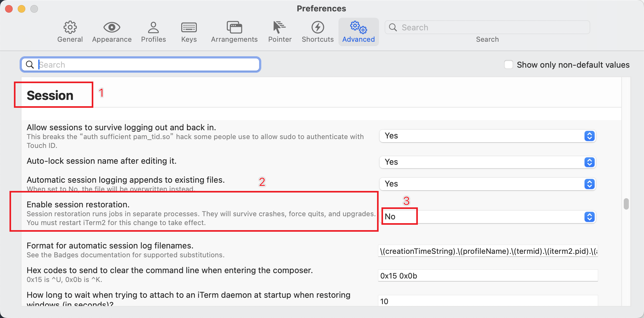The width and height of the screenshot is (644, 318).
Task: Edit the automatic session log filename format field
Action: pyautogui.click(x=488, y=251)
